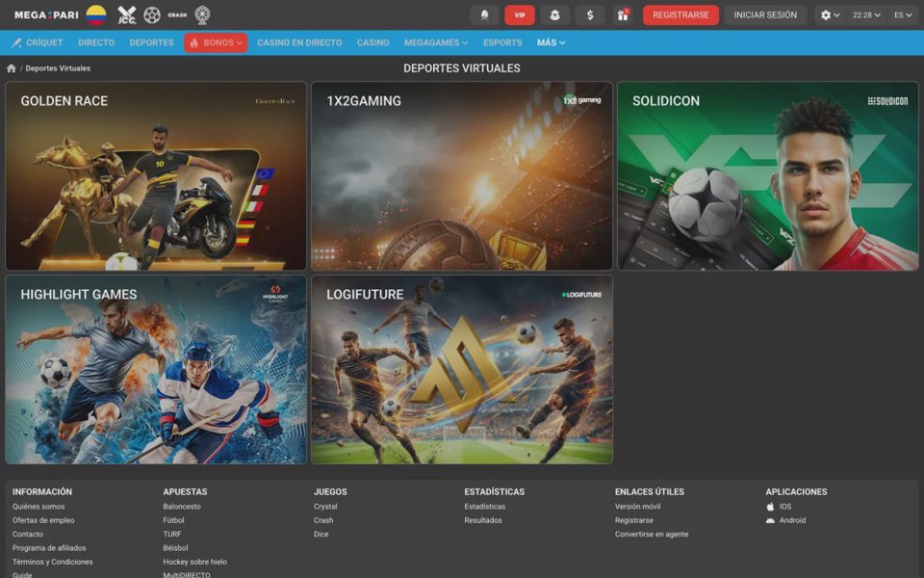Viewport: 924px width, 578px height.
Task: Expand the BONOS dropdown menu
Action: pos(216,42)
